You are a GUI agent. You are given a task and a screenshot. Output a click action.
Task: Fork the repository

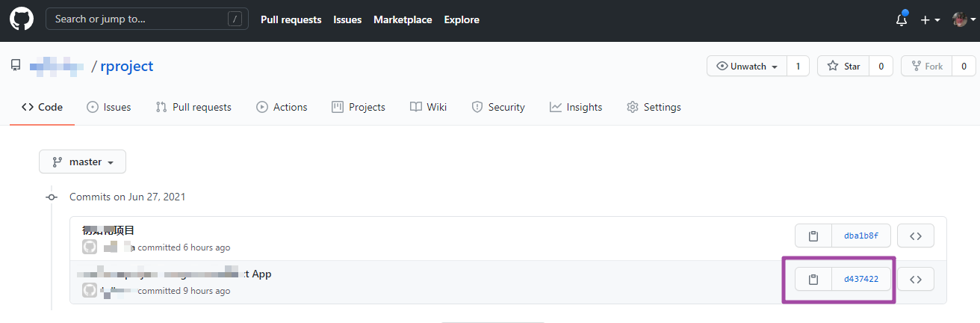click(927, 66)
